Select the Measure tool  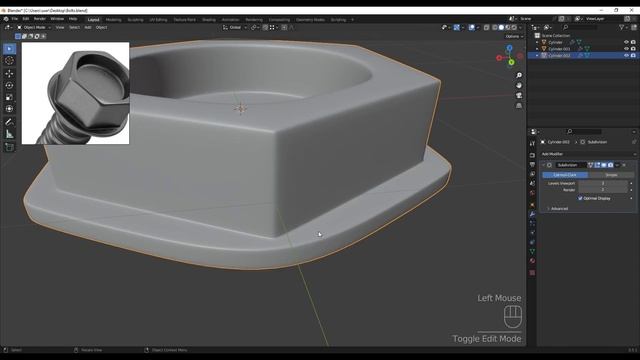[x=9, y=134]
